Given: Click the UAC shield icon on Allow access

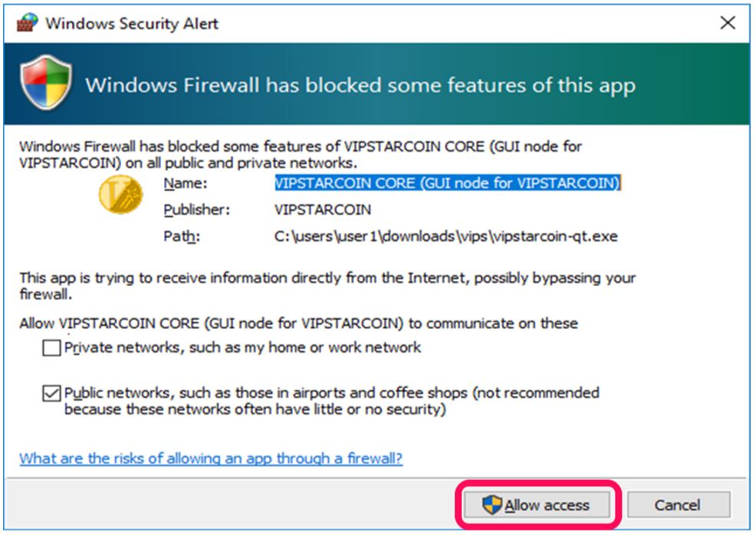Looking at the screenshot, I should 491,505.
